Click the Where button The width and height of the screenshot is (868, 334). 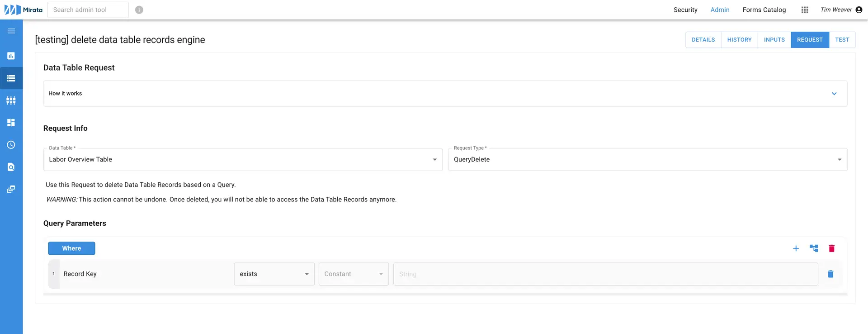[x=71, y=248]
